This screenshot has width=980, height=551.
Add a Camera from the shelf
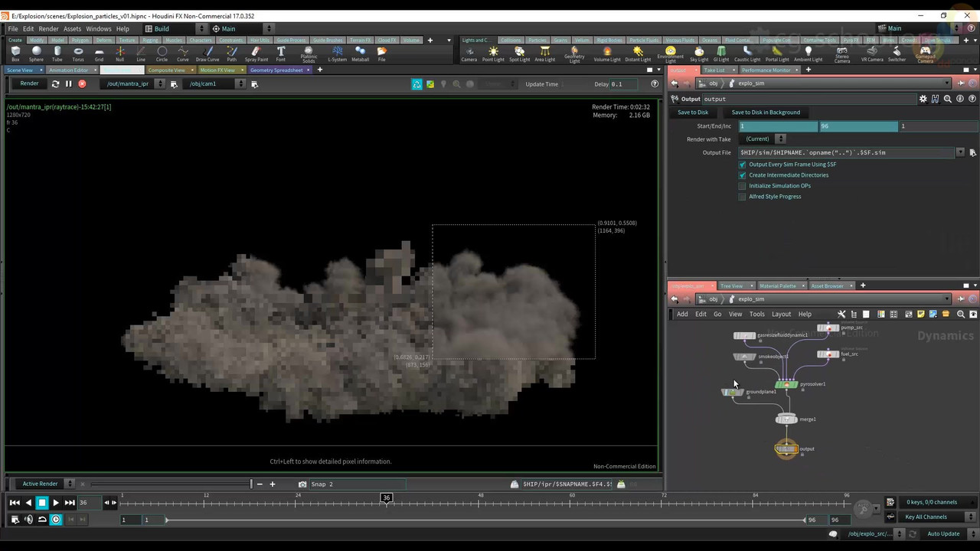[x=469, y=54]
